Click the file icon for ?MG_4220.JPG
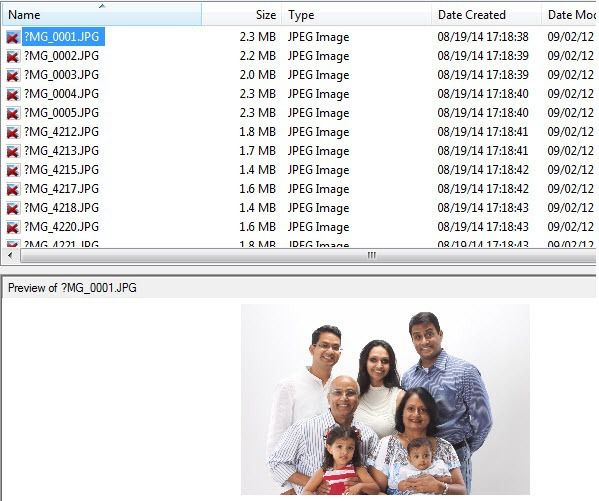Image resolution: width=599 pixels, height=501 pixels. (x=13, y=227)
